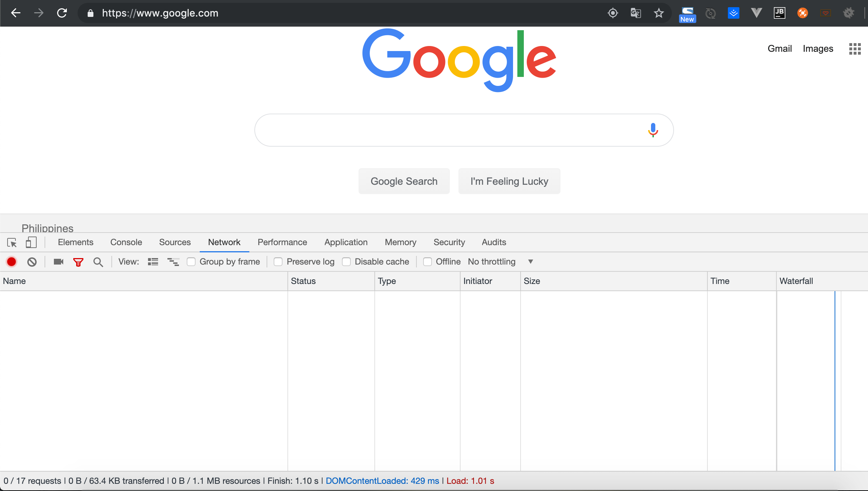Viewport: 868px width, 491px height.
Task: Click the record network requests button
Action: (11, 261)
